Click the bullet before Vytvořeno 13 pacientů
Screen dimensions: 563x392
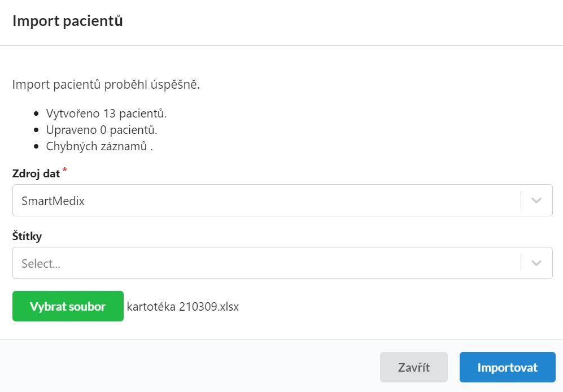coord(36,114)
